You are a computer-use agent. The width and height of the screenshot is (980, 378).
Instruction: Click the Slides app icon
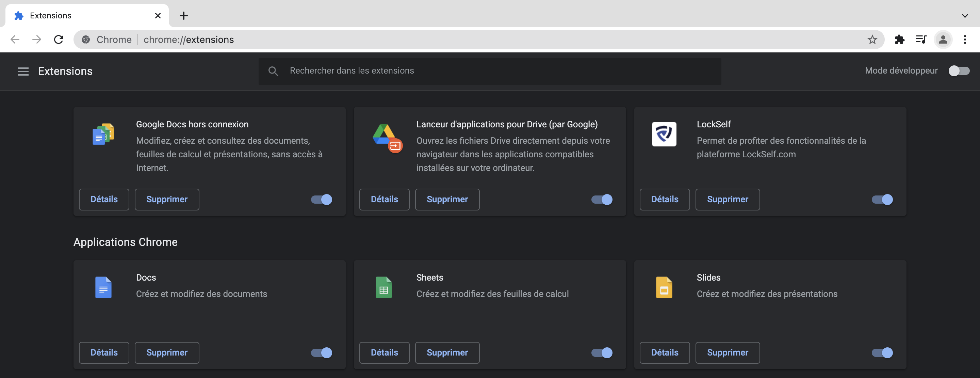coord(664,287)
